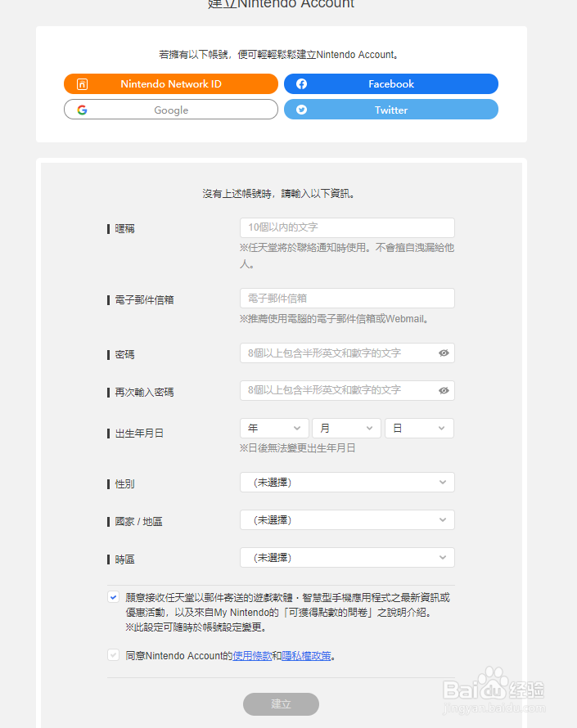Focus the password (密碼) input field
The height and width of the screenshot is (728, 577).
347,353
